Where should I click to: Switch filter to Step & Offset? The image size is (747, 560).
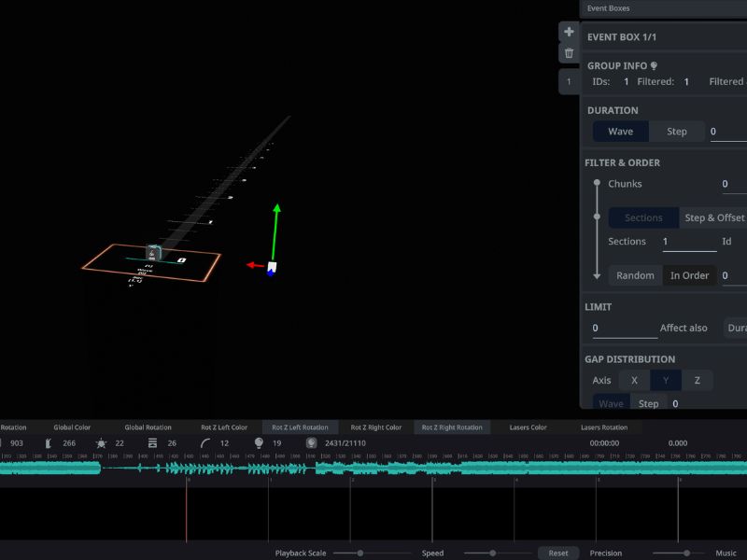click(713, 217)
